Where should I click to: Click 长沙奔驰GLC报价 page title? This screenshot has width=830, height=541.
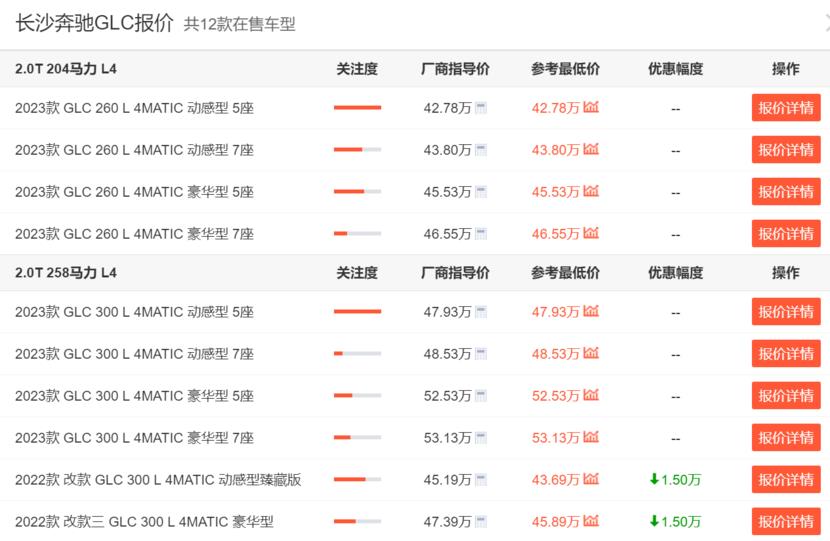94,23
